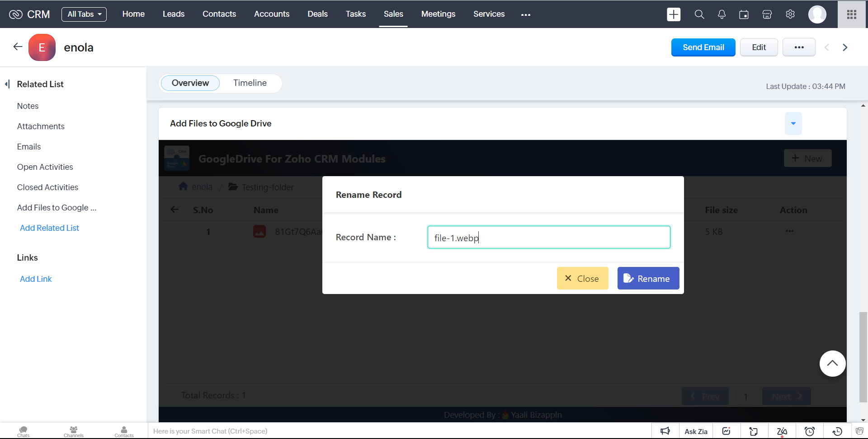Open the marketplace store icon
The image size is (868, 439).
[x=767, y=14]
